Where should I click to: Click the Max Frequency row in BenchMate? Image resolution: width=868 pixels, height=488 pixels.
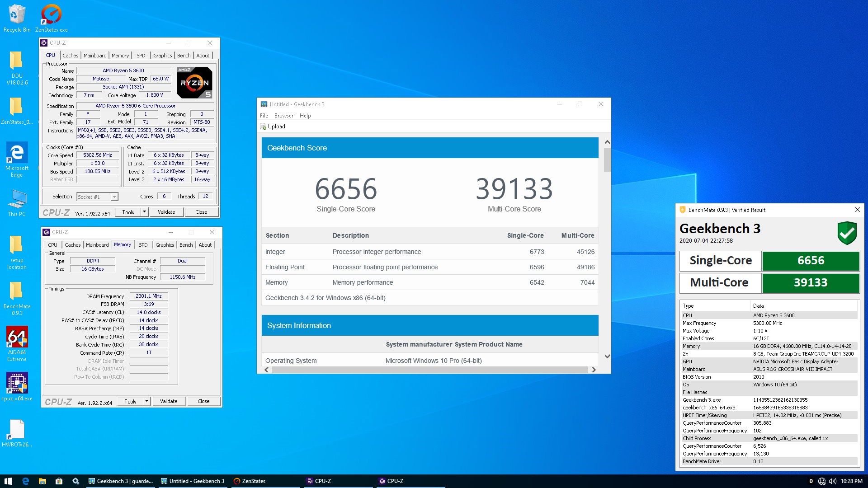click(769, 323)
